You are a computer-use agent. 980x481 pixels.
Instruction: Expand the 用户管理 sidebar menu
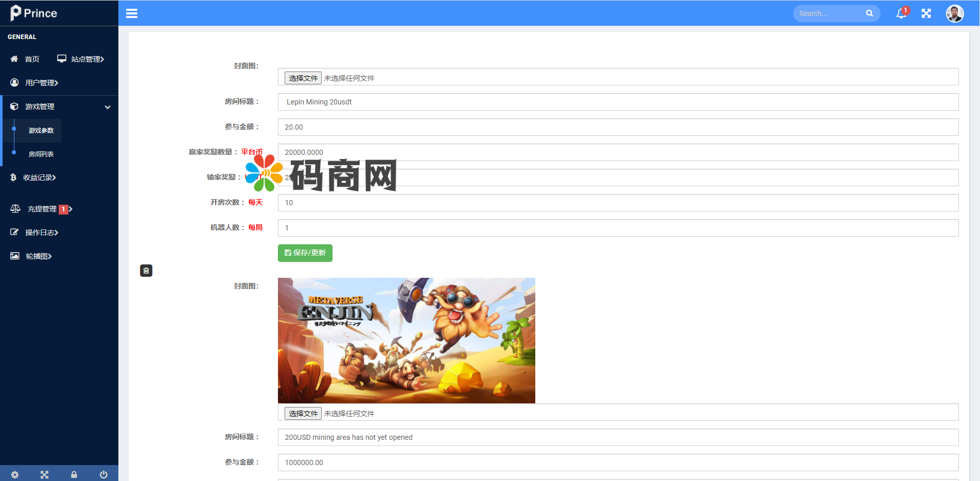pyautogui.click(x=41, y=83)
